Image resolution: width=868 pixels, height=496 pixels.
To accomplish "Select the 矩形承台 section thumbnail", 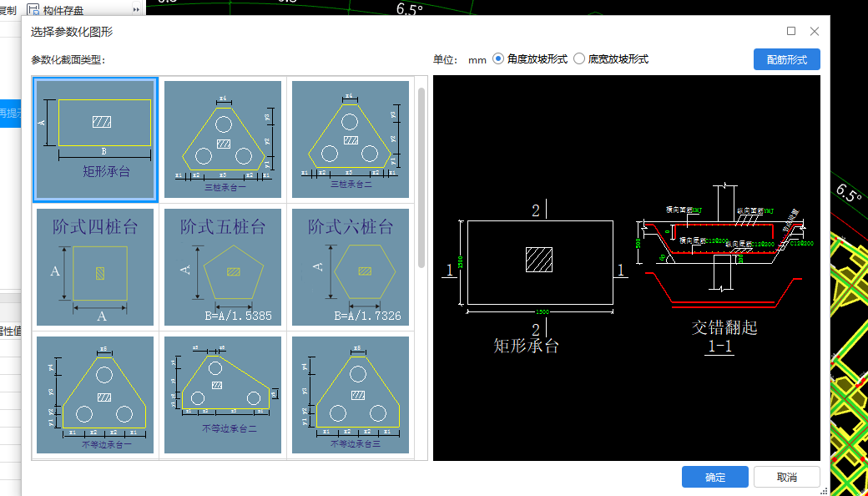I will (95, 139).
